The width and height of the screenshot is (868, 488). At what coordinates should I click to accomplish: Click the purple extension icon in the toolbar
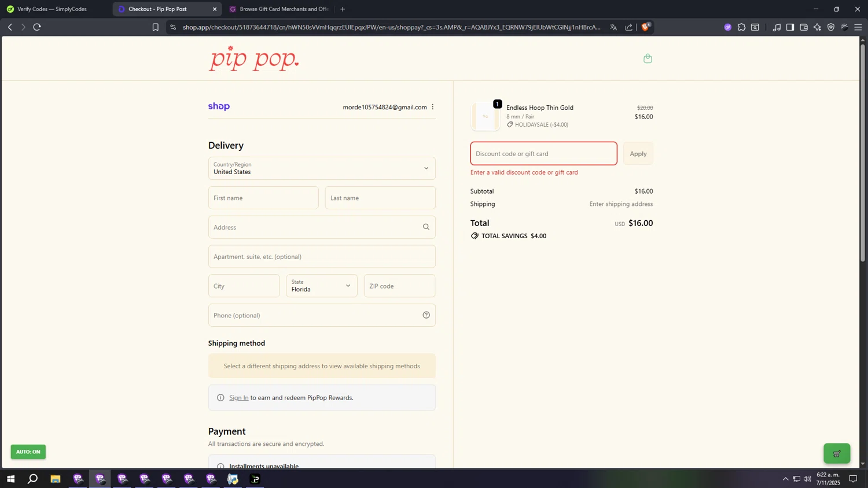tap(727, 27)
